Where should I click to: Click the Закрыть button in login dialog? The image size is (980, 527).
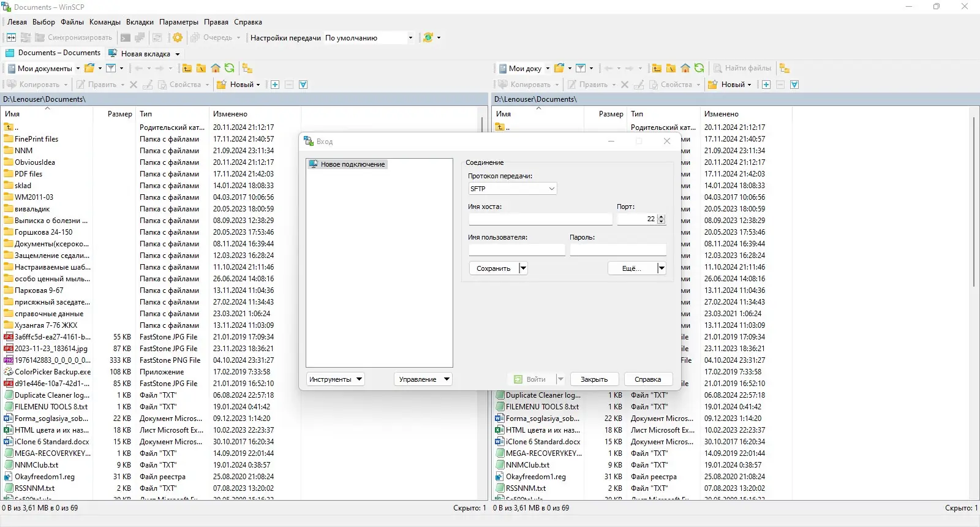(x=594, y=379)
